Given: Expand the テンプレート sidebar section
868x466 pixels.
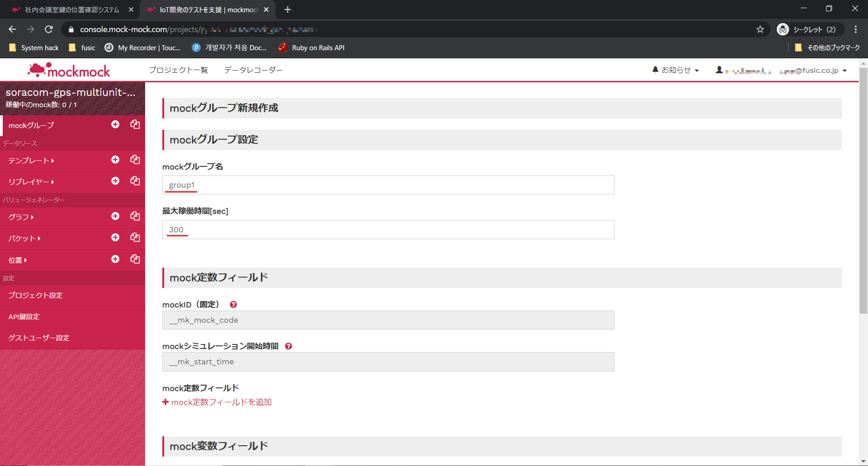Looking at the screenshot, I should pyautogui.click(x=31, y=160).
